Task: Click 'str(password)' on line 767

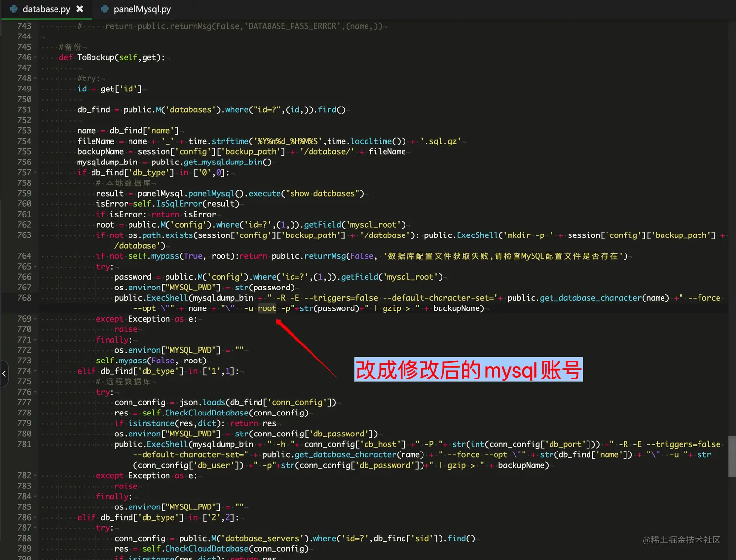Action: pyautogui.click(x=264, y=288)
